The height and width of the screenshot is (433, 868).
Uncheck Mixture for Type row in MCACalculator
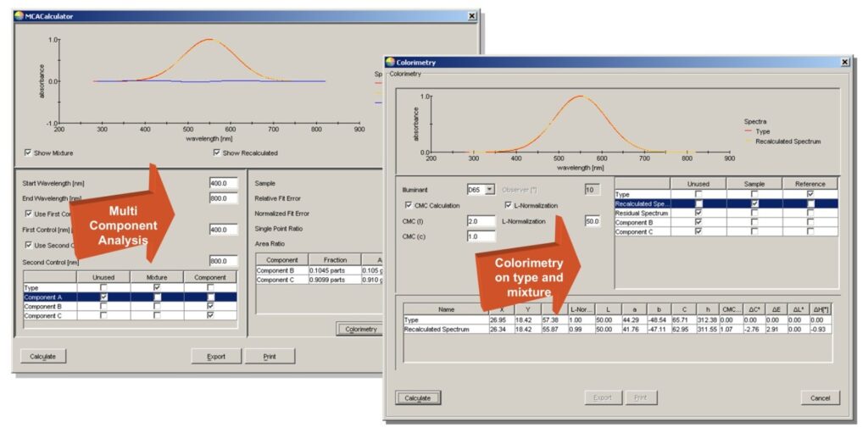157,288
